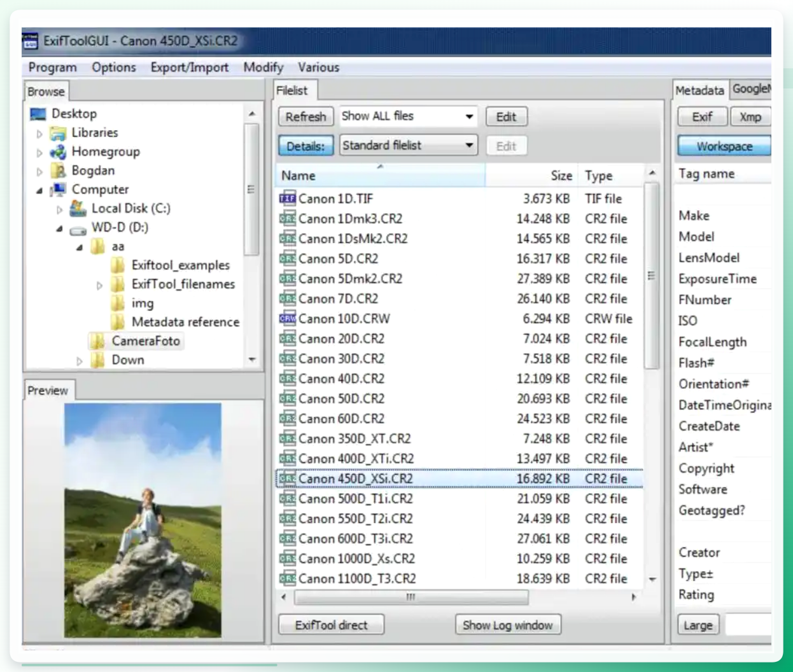The image size is (793, 672).
Task: Click the CR2 icon of Canon 1100D_T3.CR2
Action: click(288, 578)
